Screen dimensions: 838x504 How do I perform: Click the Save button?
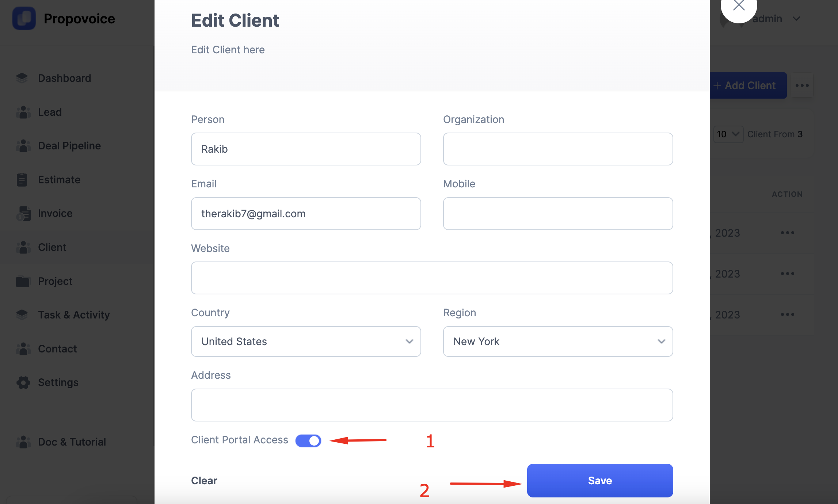point(600,481)
